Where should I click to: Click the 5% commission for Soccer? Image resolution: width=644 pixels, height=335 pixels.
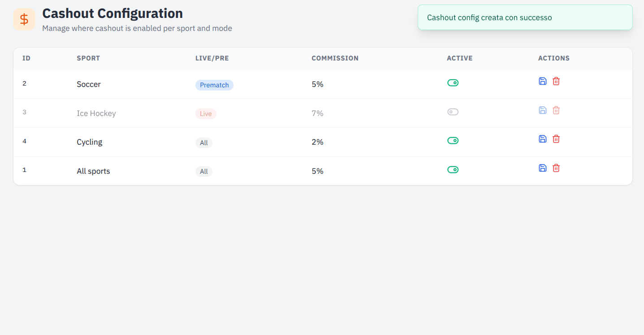pyautogui.click(x=317, y=84)
